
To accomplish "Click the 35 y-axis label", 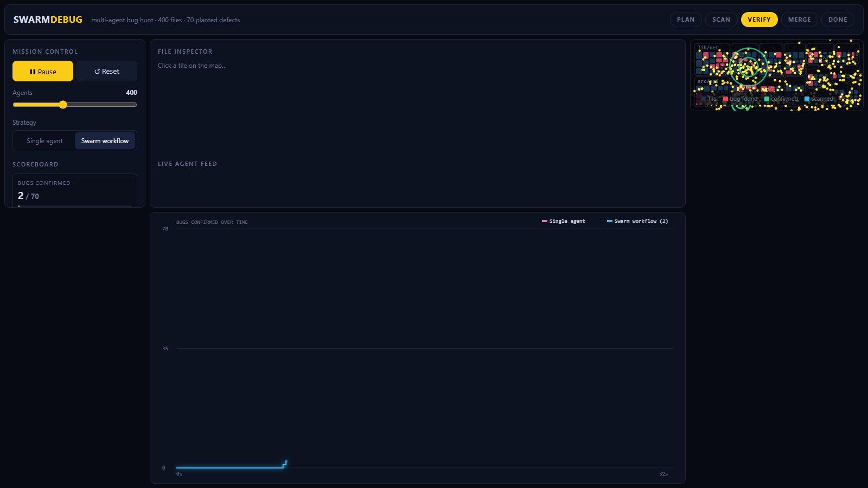I will [x=165, y=349].
